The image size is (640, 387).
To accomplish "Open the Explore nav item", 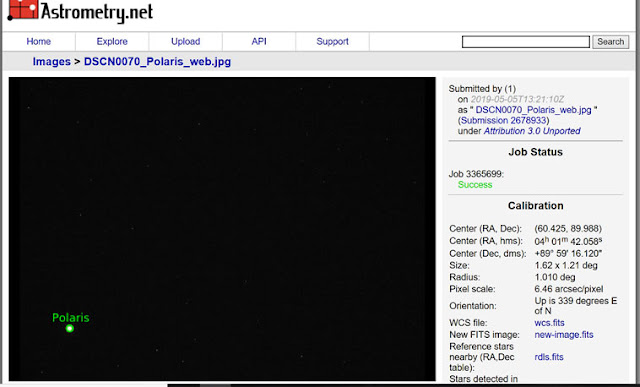I will (112, 41).
